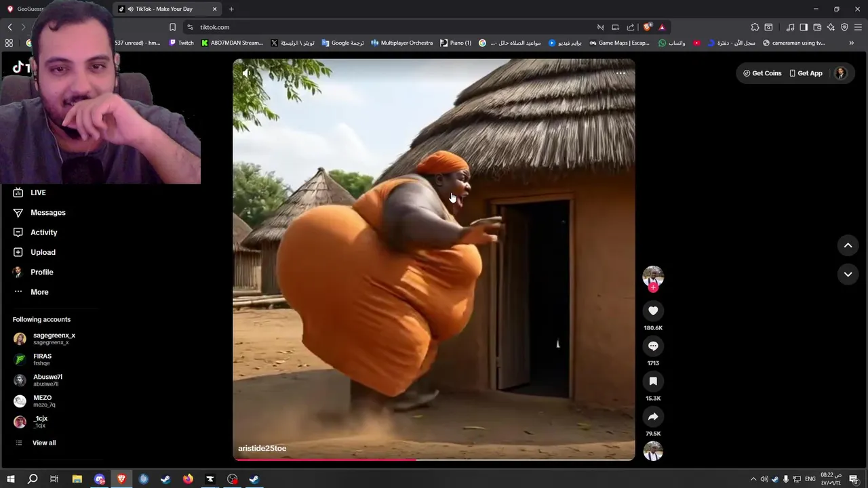Click the Brave Rewards triangle icon
Screen dimensions: 868x488
tap(662, 27)
